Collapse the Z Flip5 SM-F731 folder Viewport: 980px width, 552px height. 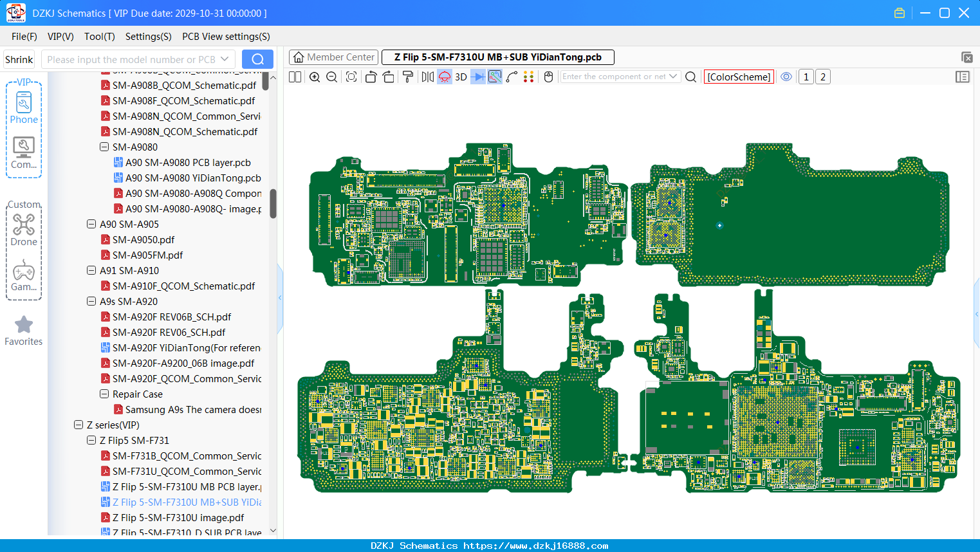pyautogui.click(x=91, y=440)
